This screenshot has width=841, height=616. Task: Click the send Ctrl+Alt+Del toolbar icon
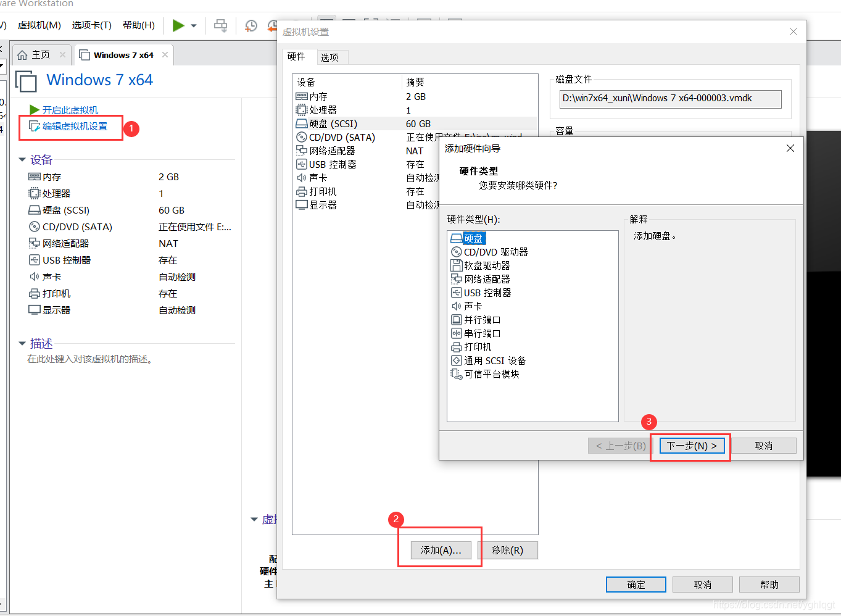(220, 25)
